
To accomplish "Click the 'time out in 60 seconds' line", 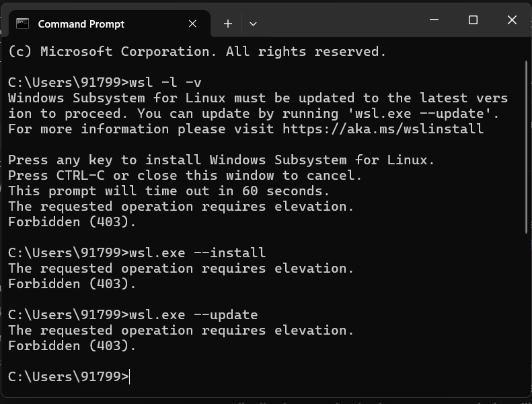I will coord(169,191).
